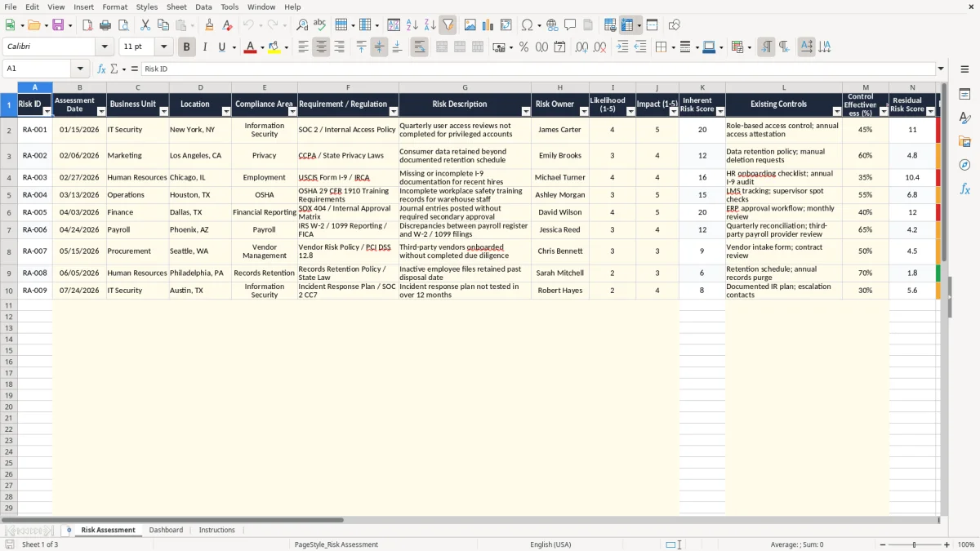Open Find & Replace tool
The image size is (980, 551).
[x=302, y=25]
